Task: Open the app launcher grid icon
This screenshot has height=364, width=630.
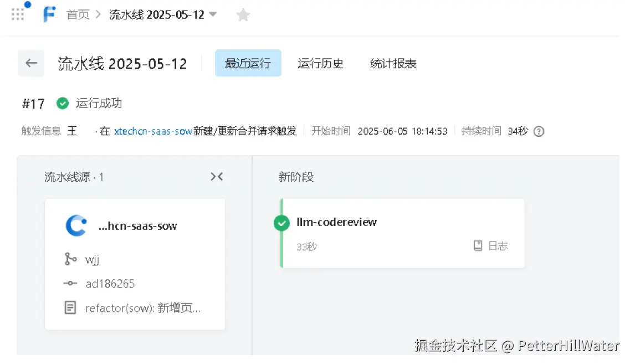Action: click(x=18, y=14)
